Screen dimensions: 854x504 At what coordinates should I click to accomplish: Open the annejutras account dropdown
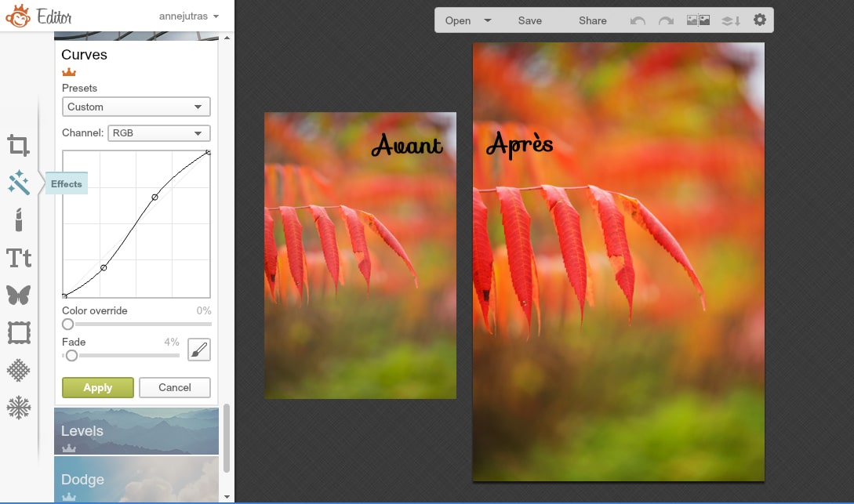coord(188,16)
